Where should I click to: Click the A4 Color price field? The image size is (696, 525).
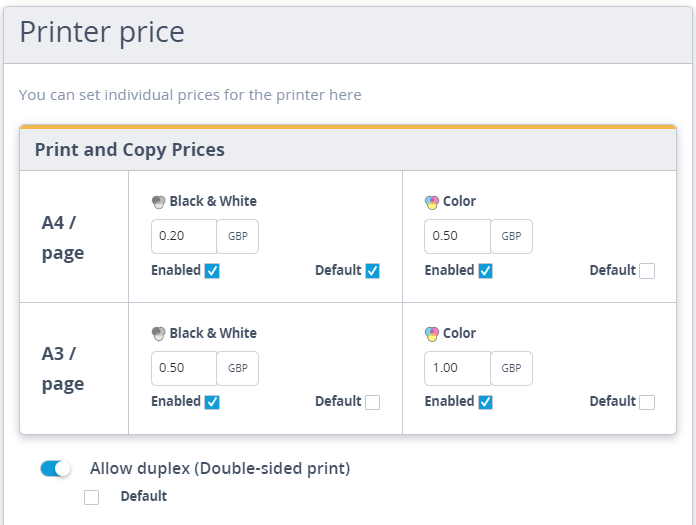click(458, 236)
